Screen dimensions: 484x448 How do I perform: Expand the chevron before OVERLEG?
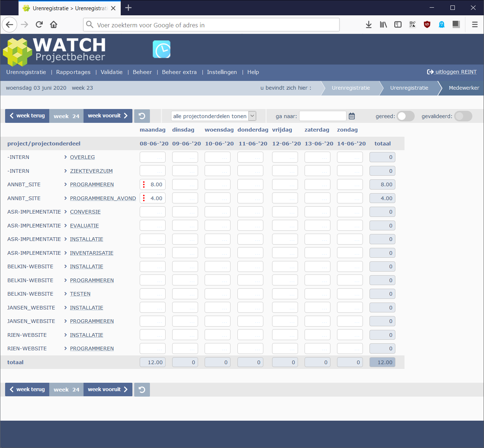[66, 157]
